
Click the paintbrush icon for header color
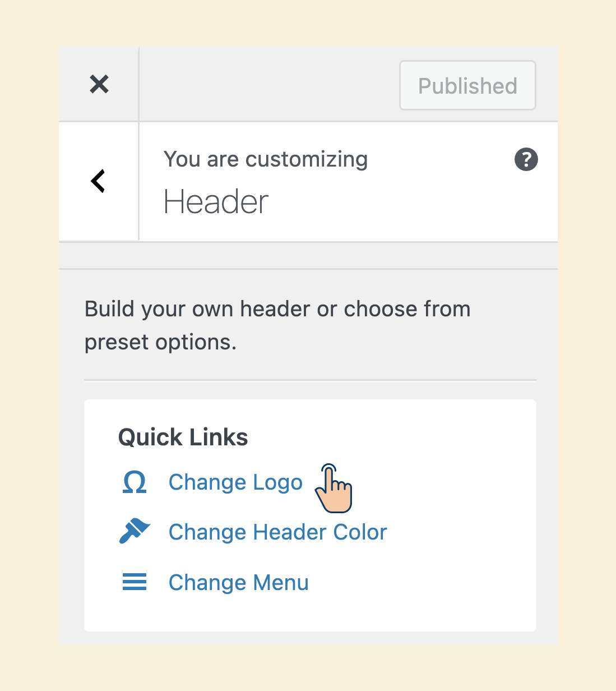click(135, 531)
